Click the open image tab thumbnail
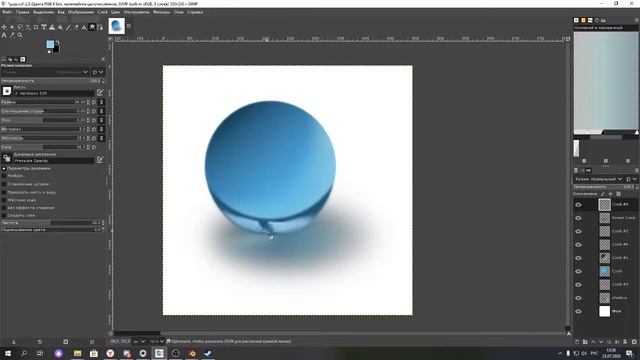Viewport: 640px width, 360px height. (116, 26)
